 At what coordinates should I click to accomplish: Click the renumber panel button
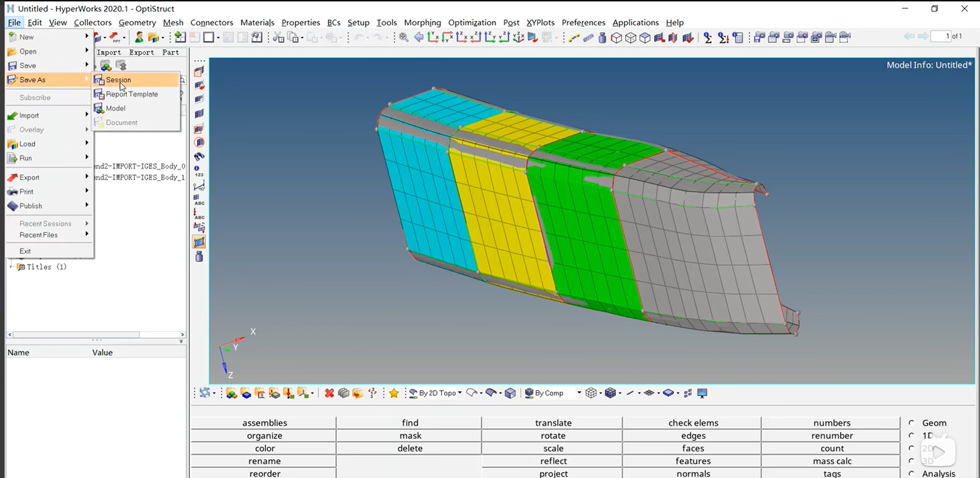click(832, 435)
